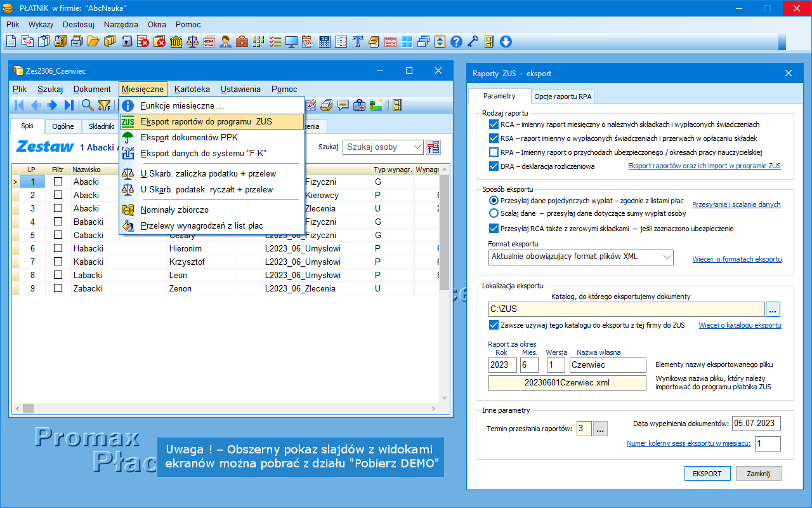Open 'Przesyłanie i scalanie danych' link

tap(737, 204)
